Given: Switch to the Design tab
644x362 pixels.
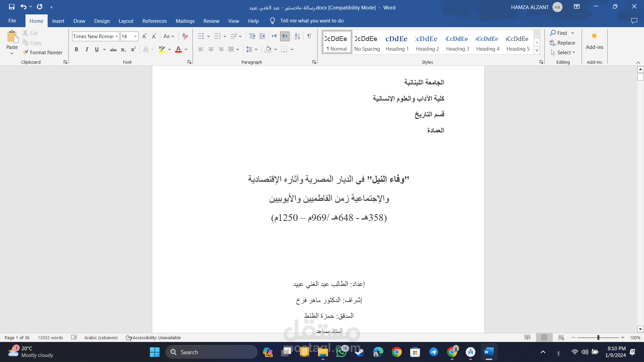Looking at the screenshot, I should 102,21.
